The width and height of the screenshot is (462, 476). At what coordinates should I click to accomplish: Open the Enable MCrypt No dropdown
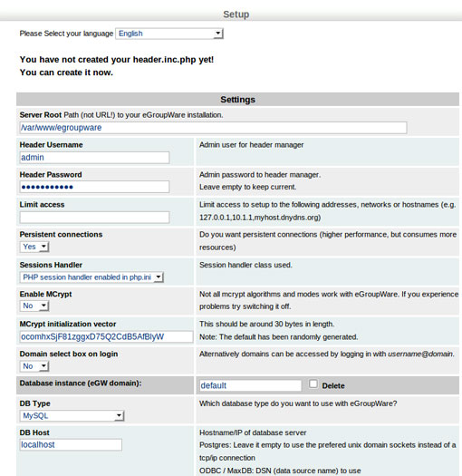34,306
